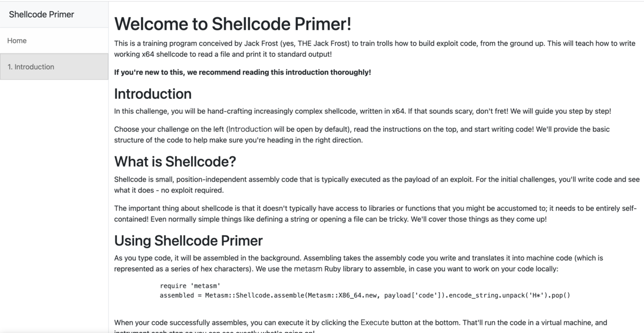This screenshot has width=644, height=333.
Task: Click paragraph starting 'In this challenge'
Action: point(362,111)
